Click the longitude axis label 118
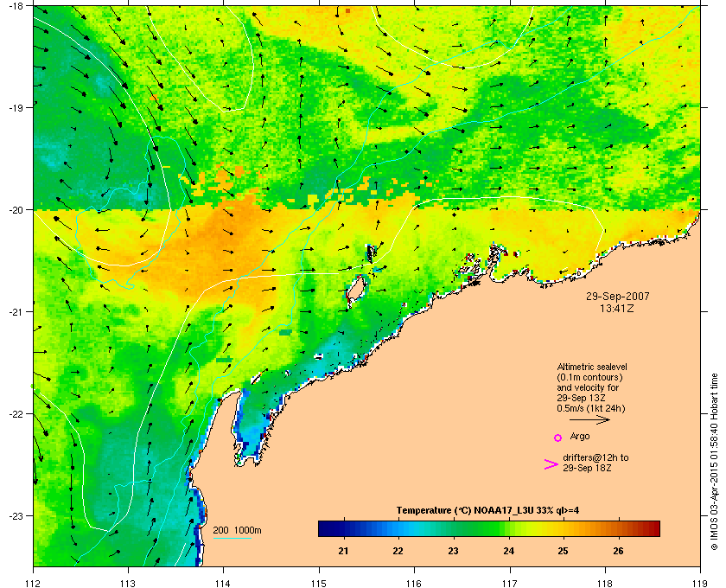Image resolution: width=726 pixels, height=588 pixels. 605,583
